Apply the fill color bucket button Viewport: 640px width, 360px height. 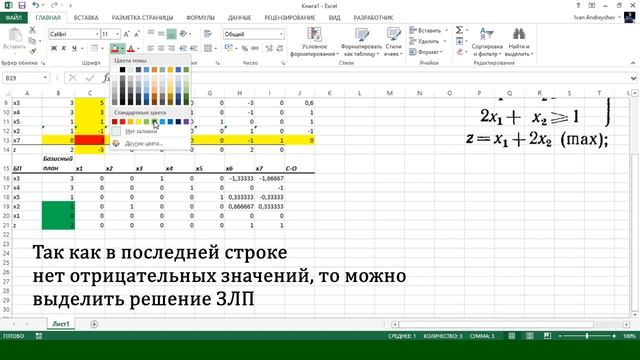pyautogui.click(x=115, y=49)
